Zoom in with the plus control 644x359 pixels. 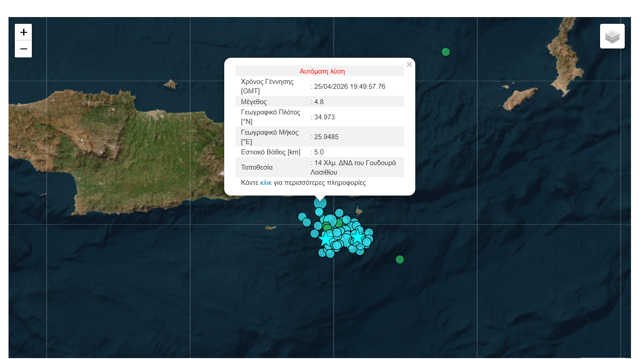tap(23, 32)
